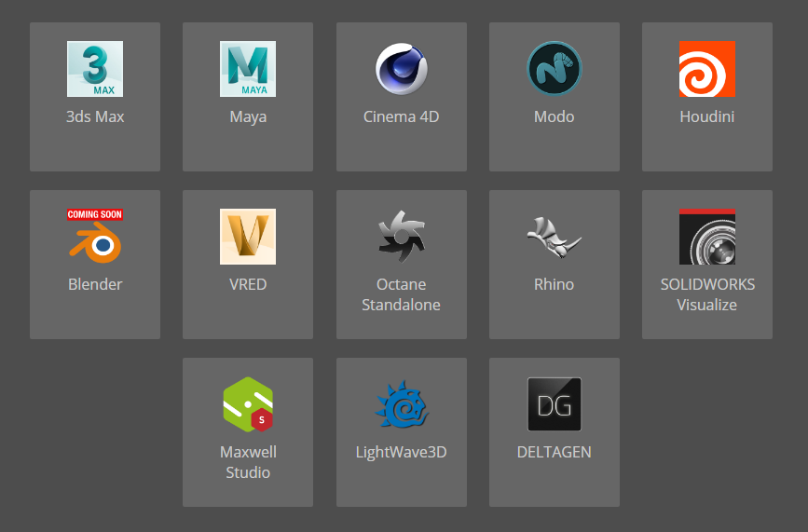Viewport: 808px width, 532px height.
Task: Click the Maxwell Studio text label
Action: (248, 462)
